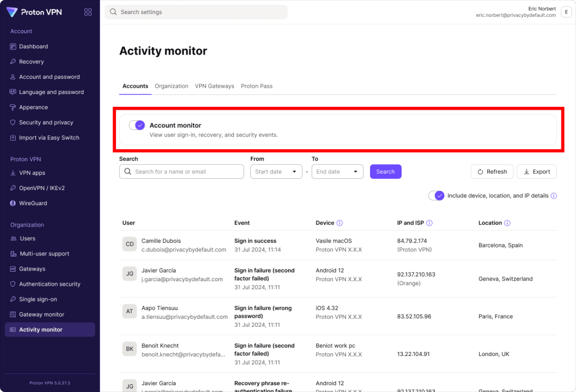Click the Activity monitor sidebar icon
Image resolution: width=576 pixels, height=392 pixels.
[13, 330]
